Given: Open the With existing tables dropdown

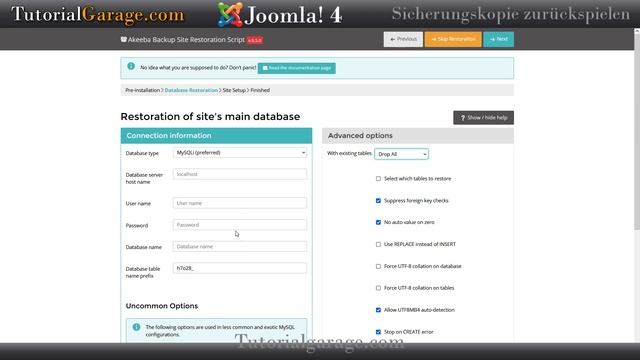Looking at the screenshot, I should point(402,154).
